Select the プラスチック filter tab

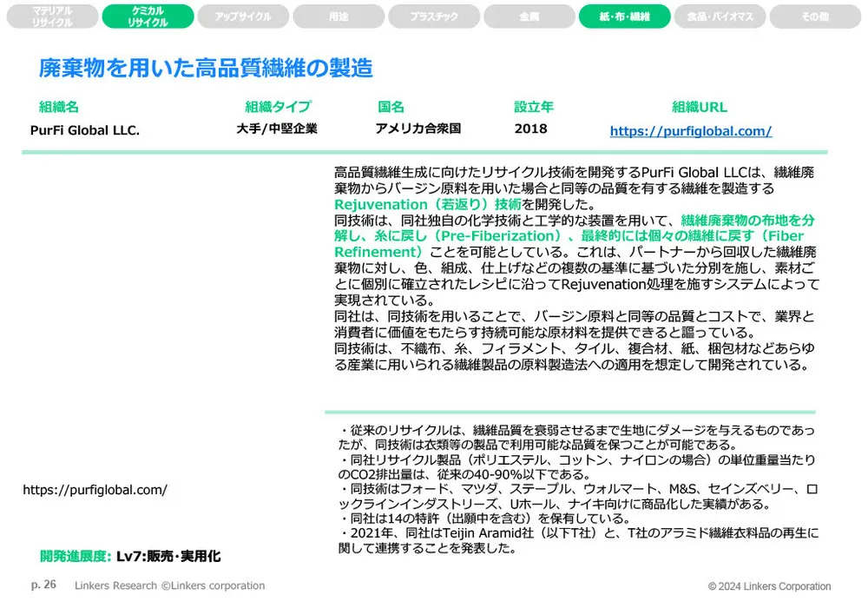coord(434,16)
